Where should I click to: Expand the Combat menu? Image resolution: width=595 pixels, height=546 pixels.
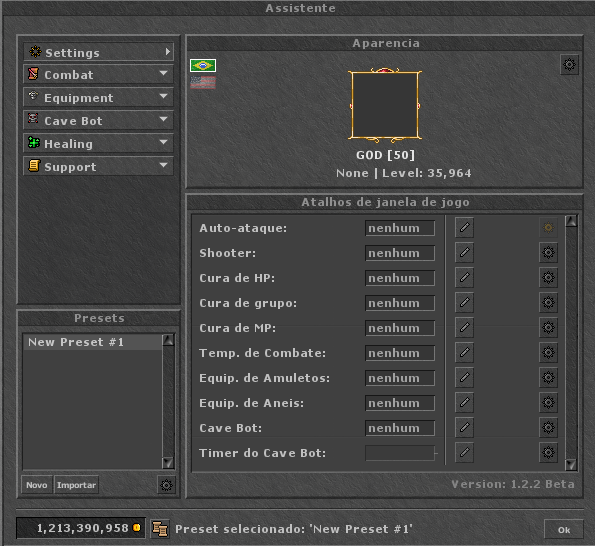click(x=98, y=74)
